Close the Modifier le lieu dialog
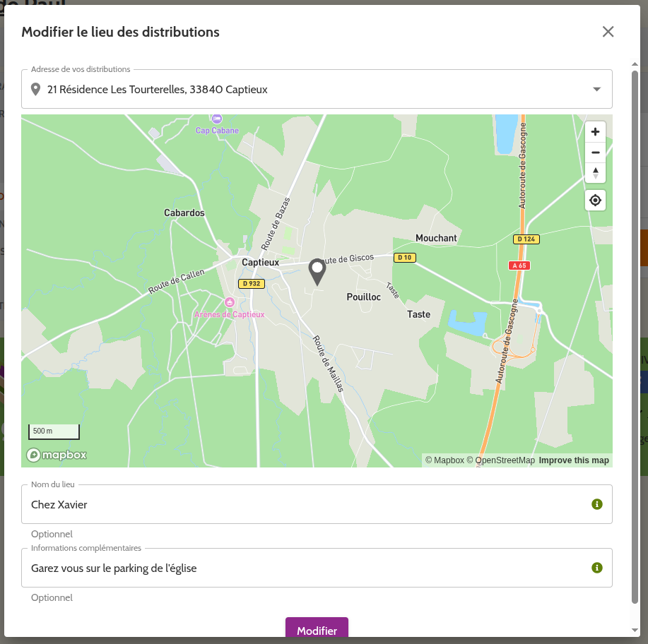This screenshot has height=644, width=648. pos(608,32)
